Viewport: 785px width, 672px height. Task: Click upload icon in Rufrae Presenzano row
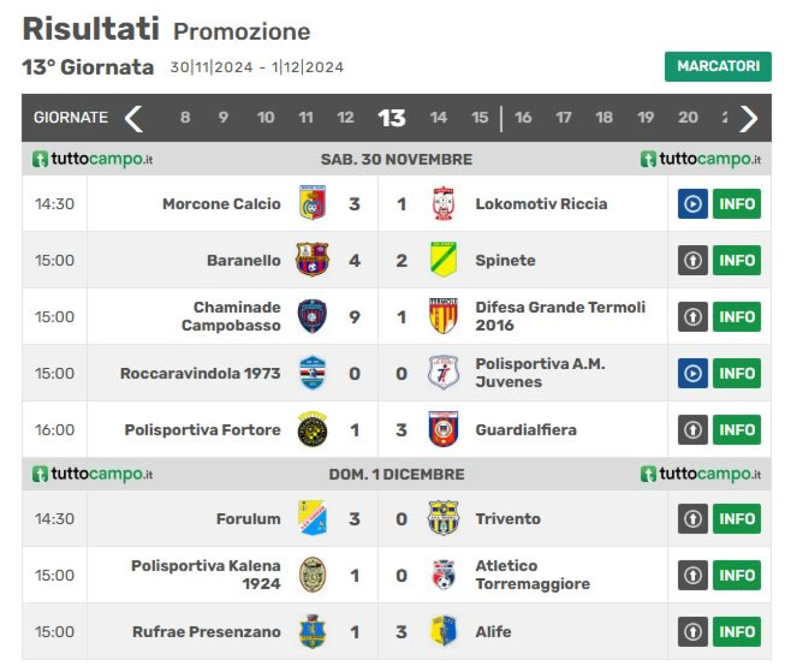click(x=692, y=632)
